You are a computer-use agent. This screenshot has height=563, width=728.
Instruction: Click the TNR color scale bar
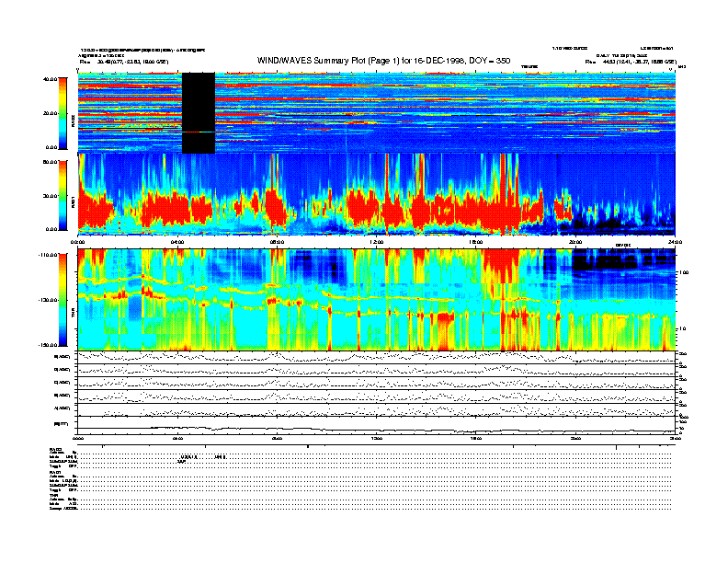[x=63, y=300]
